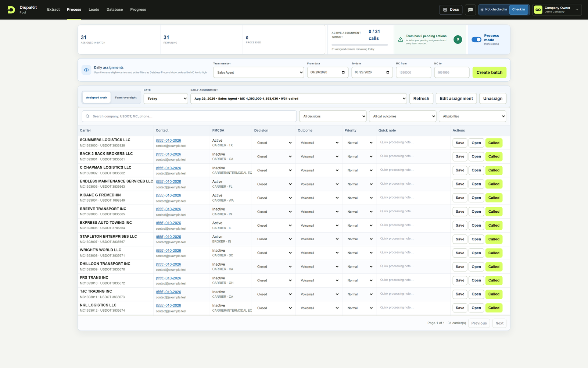
Task: Open Decision dropdown for NKL LOGISTICS LLC
Action: tap(274, 308)
